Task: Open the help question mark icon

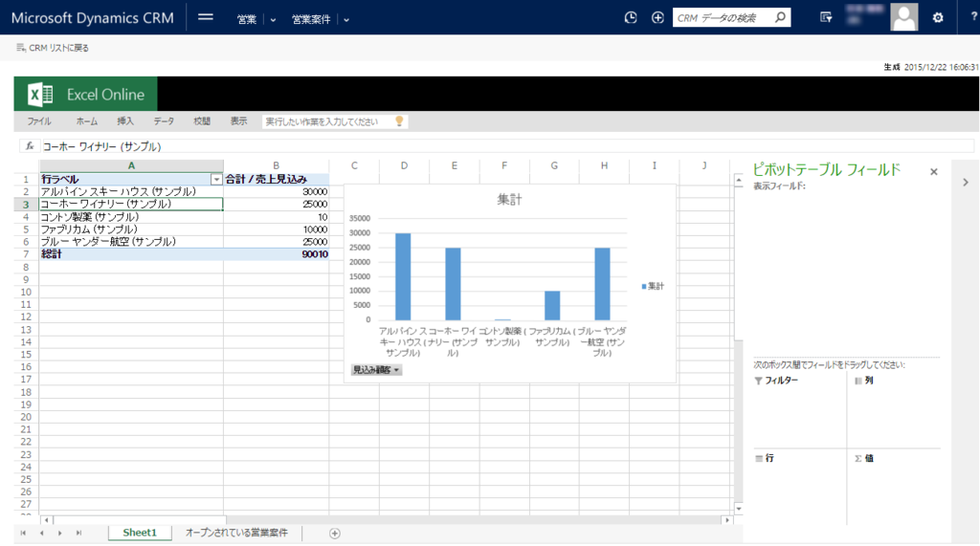Action: click(x=973, y=17)
